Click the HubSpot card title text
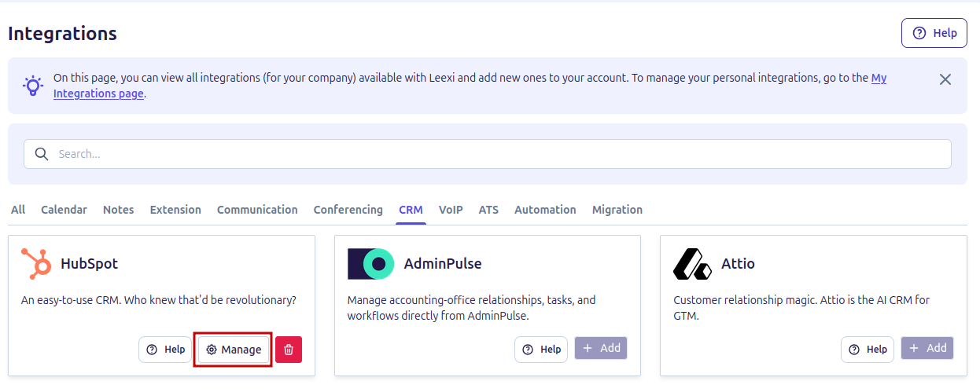Image resolution: width=980 pixels, height=392 pixels. point(89,264)
